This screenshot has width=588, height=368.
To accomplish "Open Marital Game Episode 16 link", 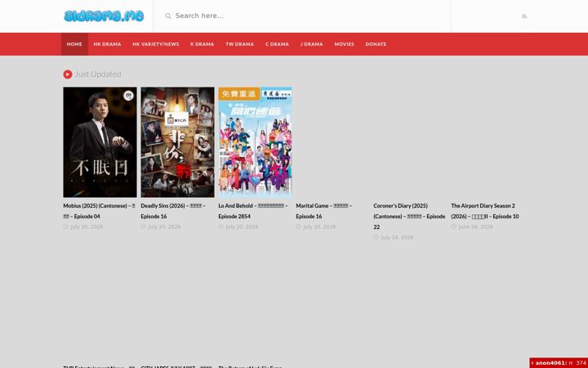I will point(324,211).
